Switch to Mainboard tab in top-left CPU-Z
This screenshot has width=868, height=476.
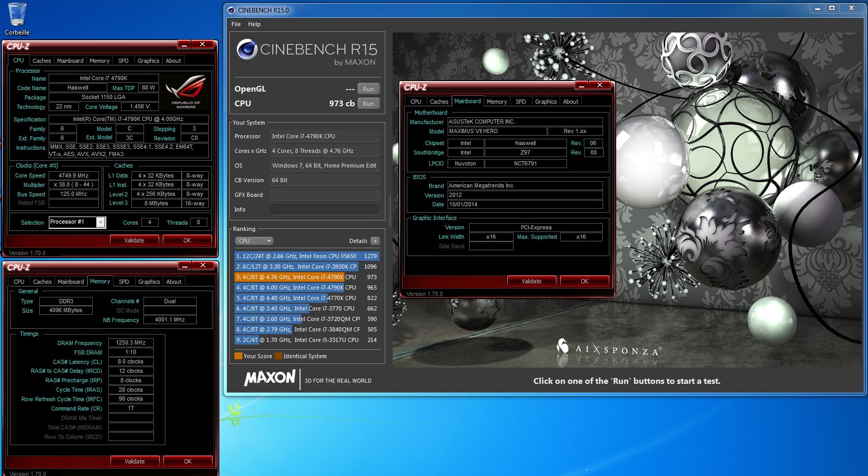pos(70,61)
